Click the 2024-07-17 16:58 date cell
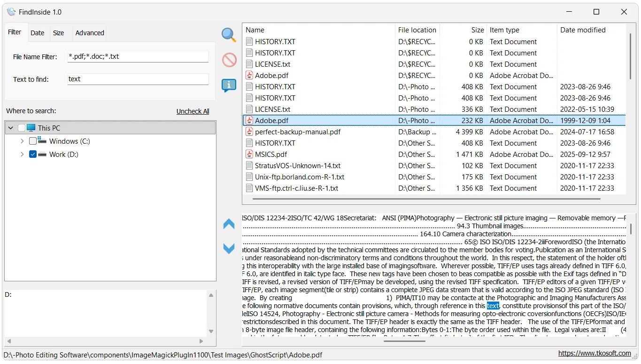641x364 pixels. (587, 132)
